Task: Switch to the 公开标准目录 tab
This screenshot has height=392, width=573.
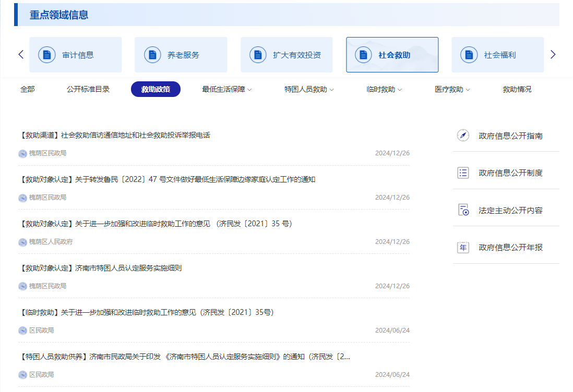Action: pyautogui.click(x=88, y=89)
